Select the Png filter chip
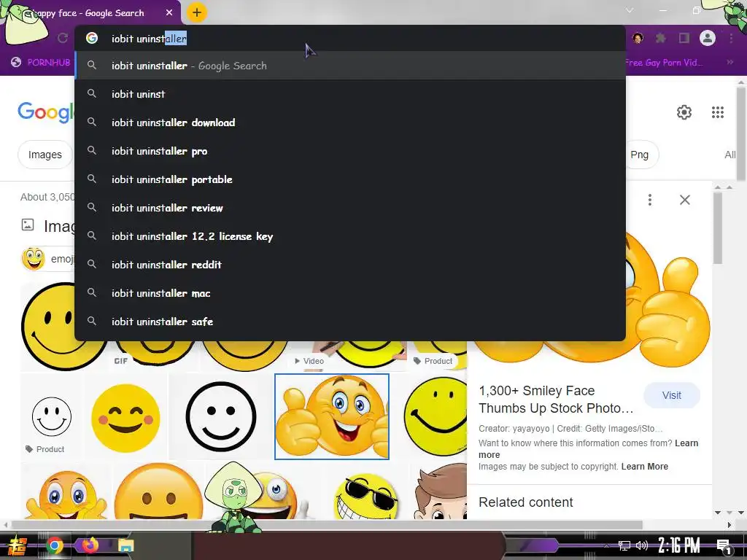The image size is (747, 560). pyautogui.click(x=642, y=155)
